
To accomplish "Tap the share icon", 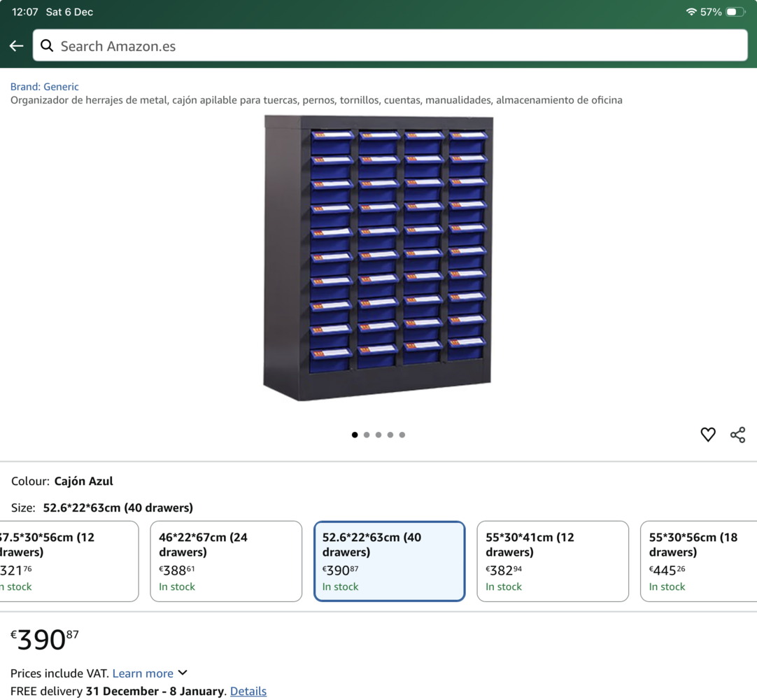I will [737, 435].
